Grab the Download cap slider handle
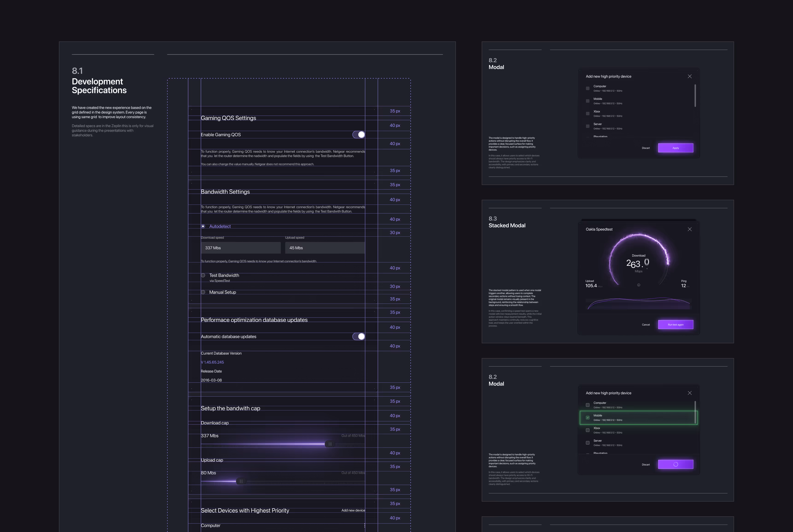The image size is (793, 532). coord(330,444)
